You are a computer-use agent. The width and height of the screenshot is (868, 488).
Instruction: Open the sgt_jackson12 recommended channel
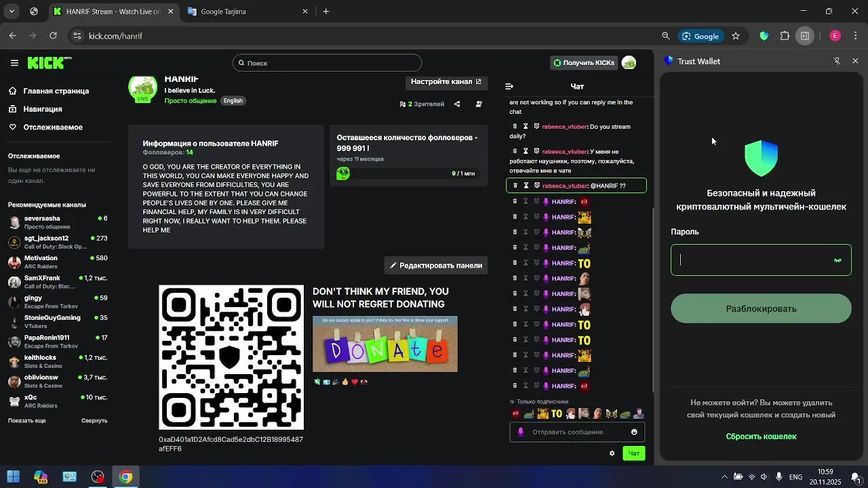point(58,242)
